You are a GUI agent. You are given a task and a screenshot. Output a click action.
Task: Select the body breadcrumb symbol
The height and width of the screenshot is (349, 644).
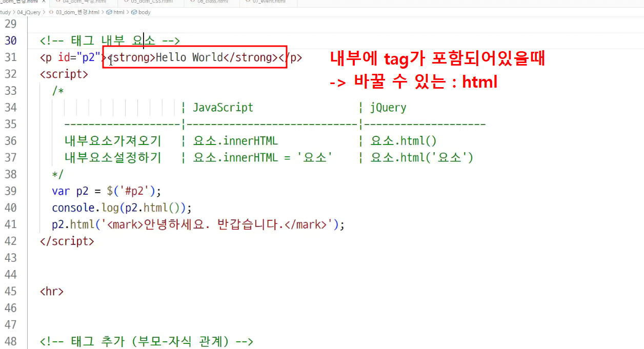pos(144,12)
